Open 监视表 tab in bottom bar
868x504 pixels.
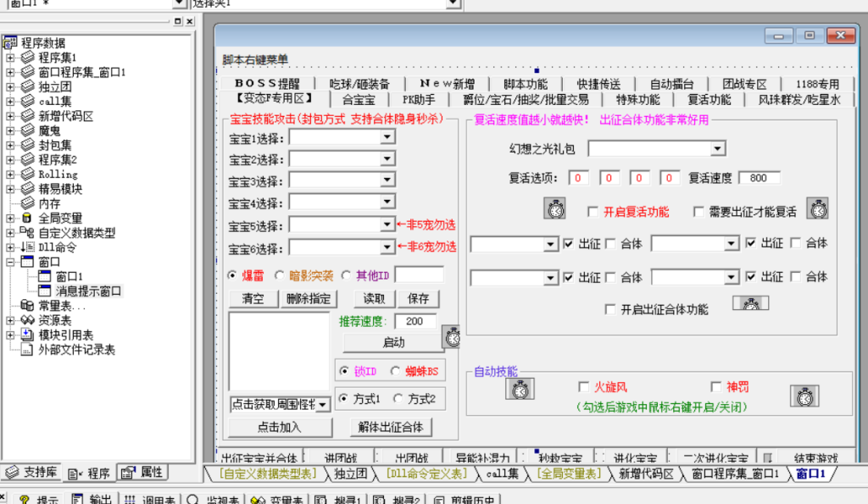tap(213, 499)
